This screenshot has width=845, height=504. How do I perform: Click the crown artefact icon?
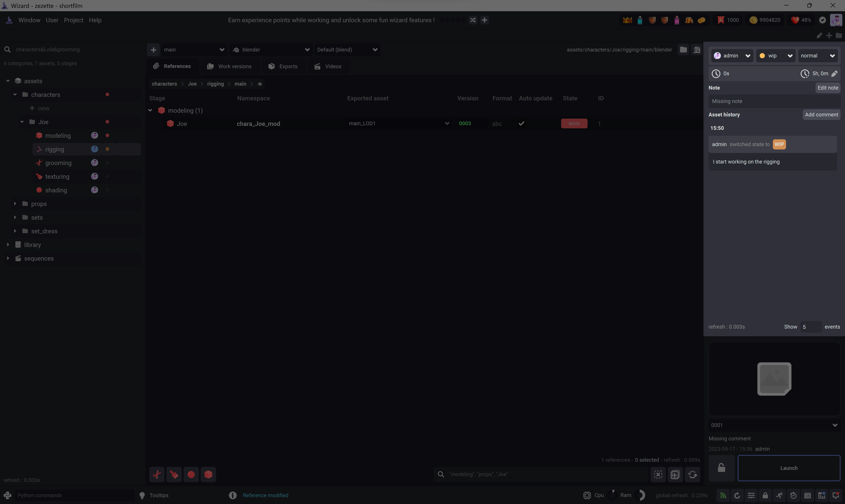click(627, 20)
